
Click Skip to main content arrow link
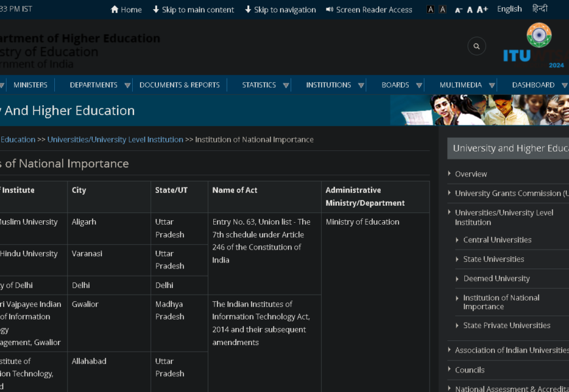(x=193, y=10)
